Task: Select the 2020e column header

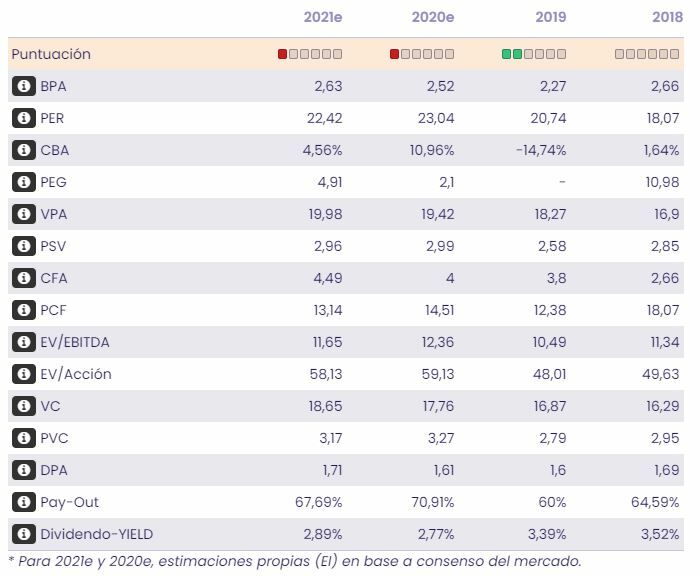Action: tap(433, 17)
